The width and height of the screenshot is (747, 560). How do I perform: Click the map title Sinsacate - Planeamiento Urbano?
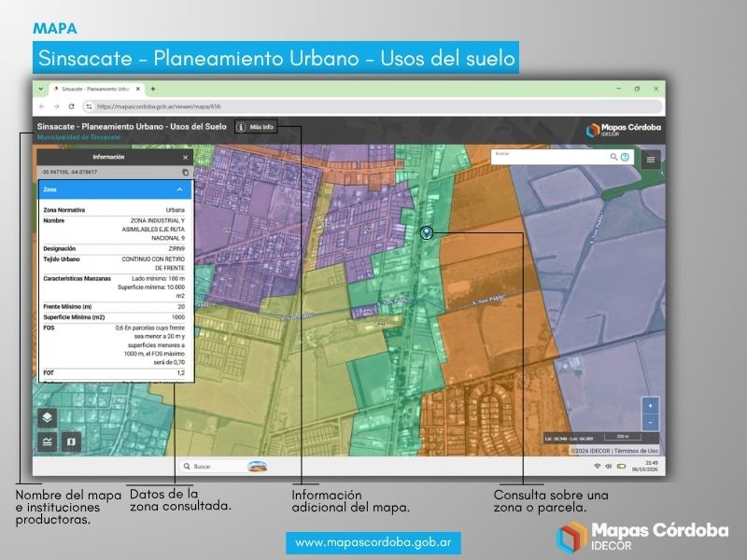pyautogui.click(x=132, y=127)
